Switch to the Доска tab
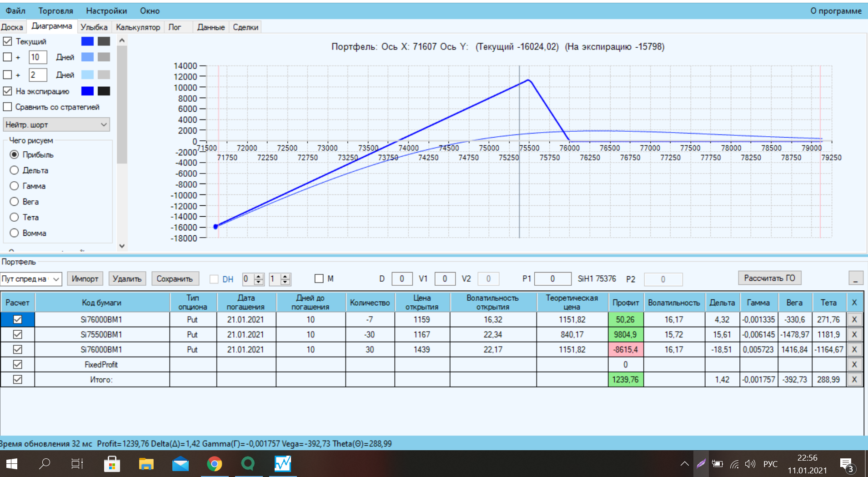868x477 pixels. [x=12, y=27]
